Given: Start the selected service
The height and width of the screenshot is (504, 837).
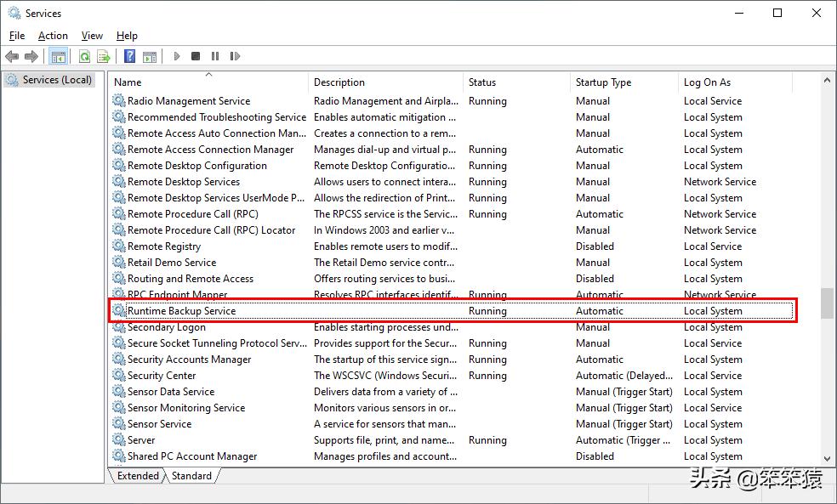Looking at the screenshot, I should point(176,56).
